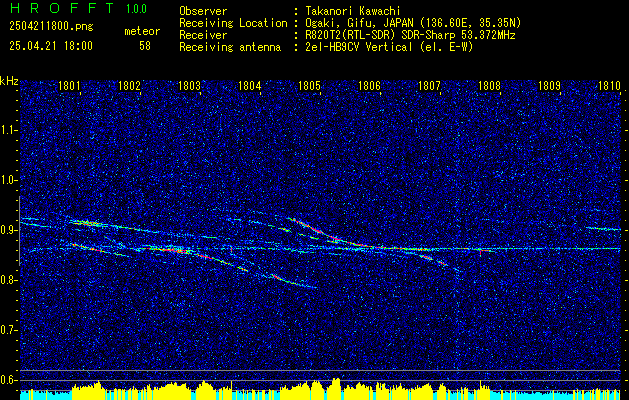Click the 1809 time marker
The width and height of the screenshot is (629, 400).
tap(550, 86)
